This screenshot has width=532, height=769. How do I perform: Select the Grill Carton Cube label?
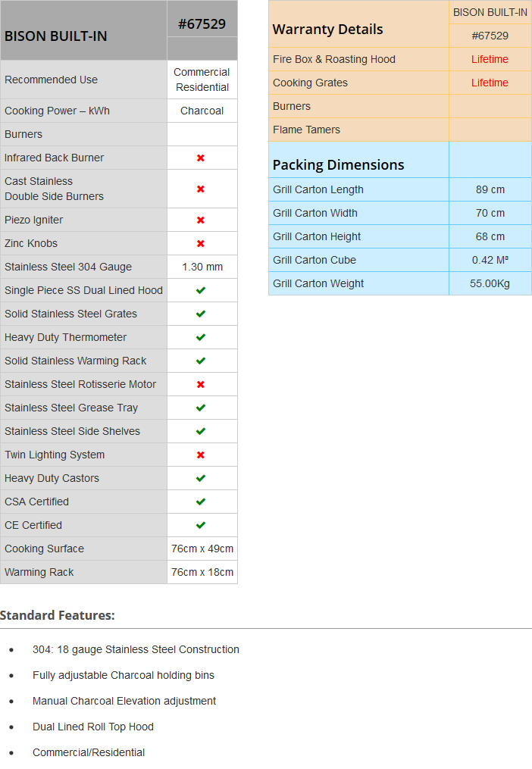coord(315,261)
